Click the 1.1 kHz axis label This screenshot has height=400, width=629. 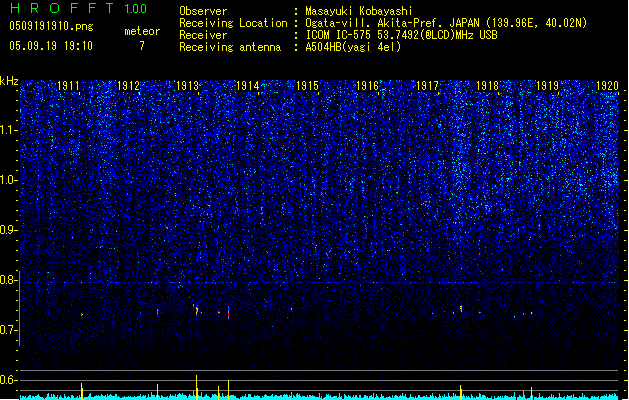pyautogui.click(x=8, y=130)
